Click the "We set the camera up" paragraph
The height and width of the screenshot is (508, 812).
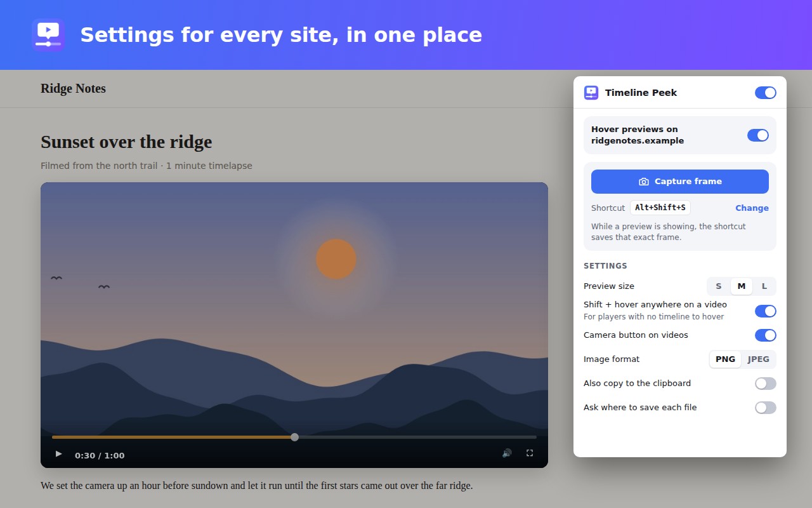(x=257, y=486)
